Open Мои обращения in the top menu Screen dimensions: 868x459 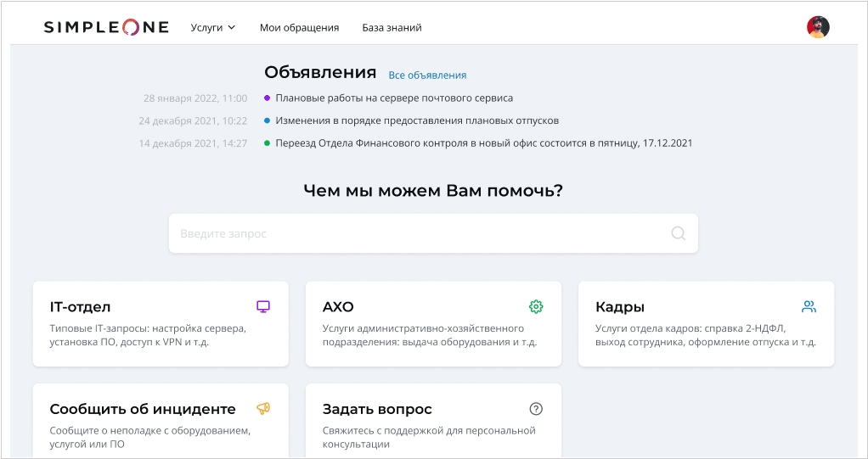tap(299, 27)
